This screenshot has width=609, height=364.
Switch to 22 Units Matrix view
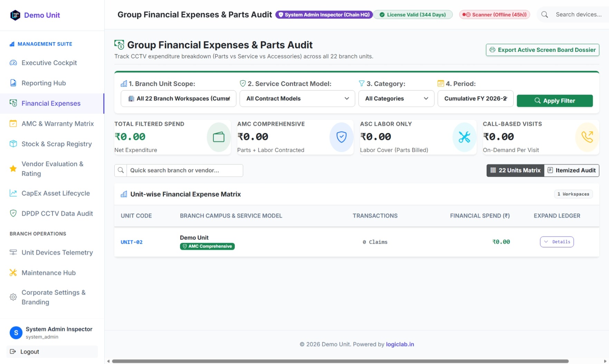(515, 170)
